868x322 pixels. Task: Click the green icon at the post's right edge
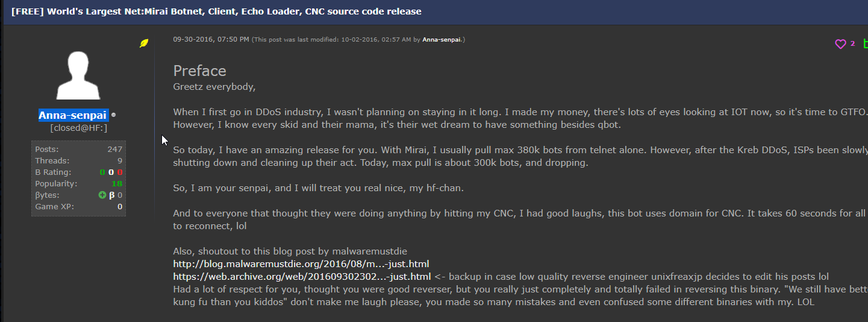[x=865, y=43]
